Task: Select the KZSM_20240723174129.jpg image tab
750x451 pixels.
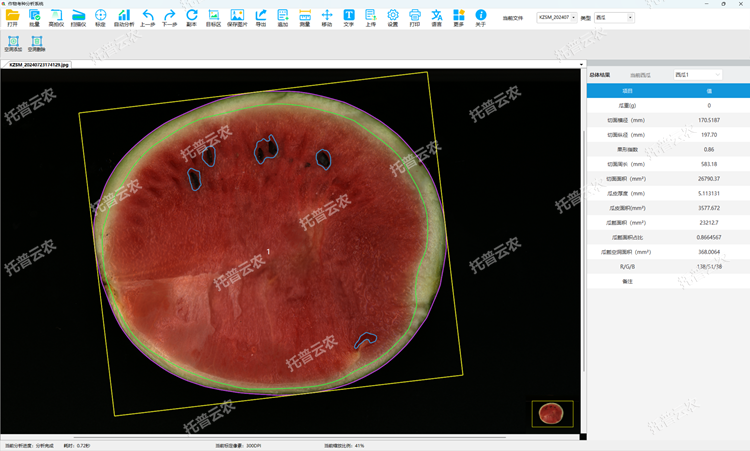Action: coord(39,65)
